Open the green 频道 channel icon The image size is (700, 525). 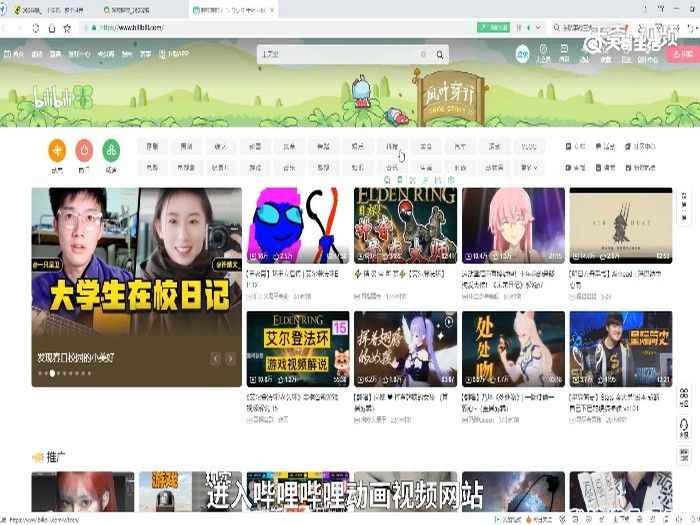[x=112, y=151]
